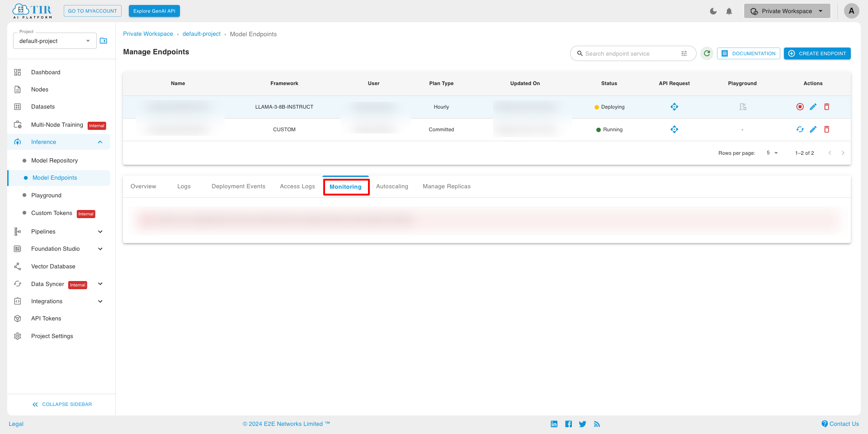Open Twitter icon in footer
Viewport: 868px width, 434px height.
coord(582,424)
